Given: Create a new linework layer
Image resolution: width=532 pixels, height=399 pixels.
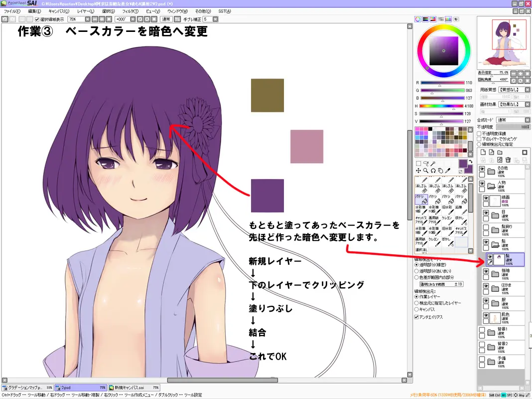Looking at the screenshot, I should point(491,153).
